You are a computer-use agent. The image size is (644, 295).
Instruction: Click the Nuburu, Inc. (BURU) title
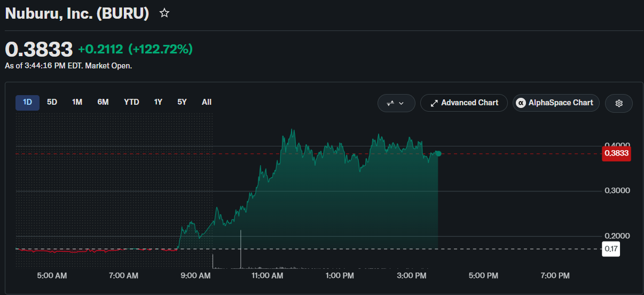[x=77, y=13]
